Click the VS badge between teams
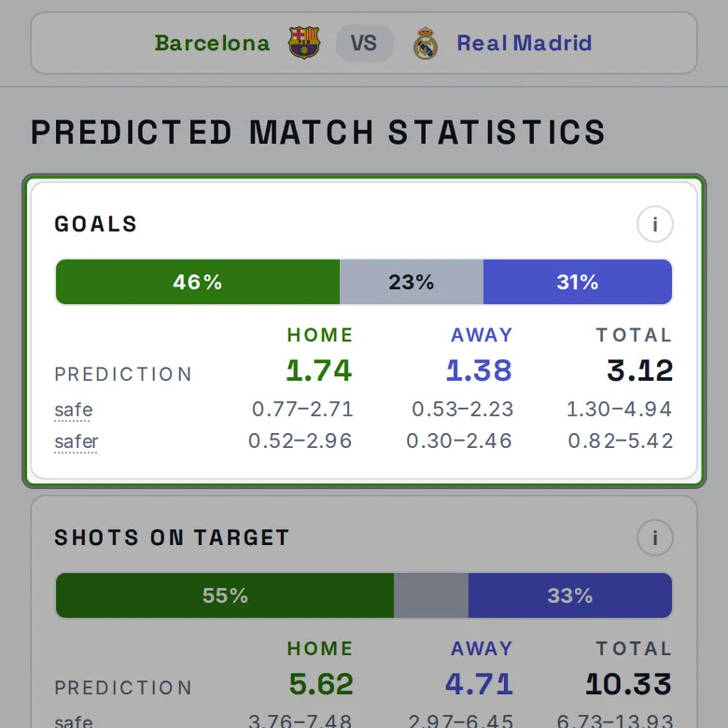This screenshot has width=728, height=728. pyautogui.click(x=364, y=43)
